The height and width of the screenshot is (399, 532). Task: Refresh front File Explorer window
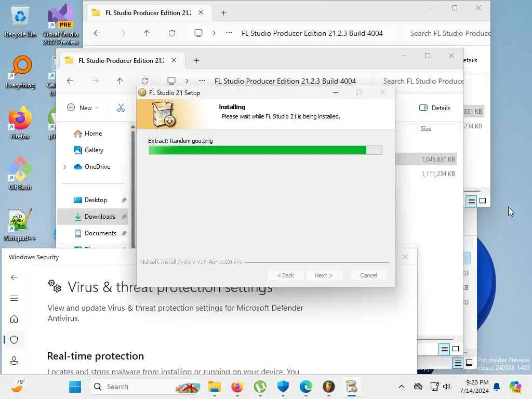point(145,81)
